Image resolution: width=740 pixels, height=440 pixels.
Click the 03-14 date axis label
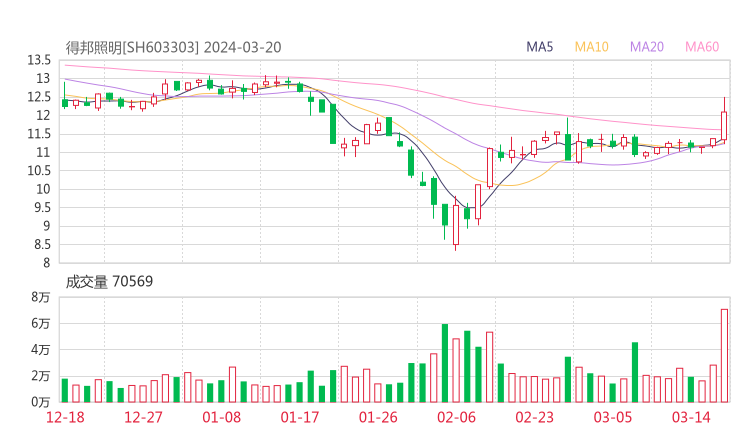click(691, 417)
